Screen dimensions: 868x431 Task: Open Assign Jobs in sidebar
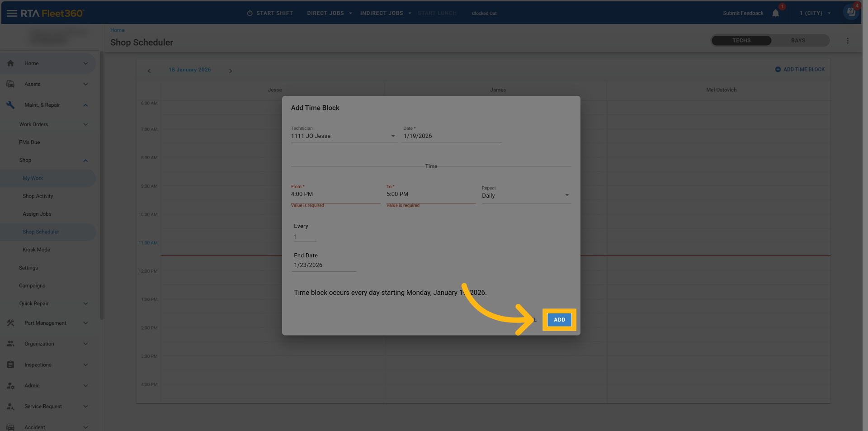[x=37, y=214]
